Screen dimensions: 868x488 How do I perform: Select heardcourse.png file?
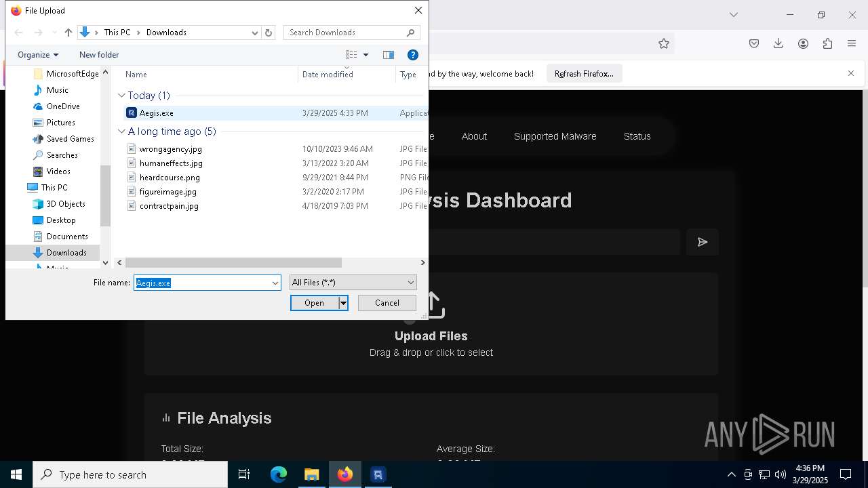tap(170, 178)
